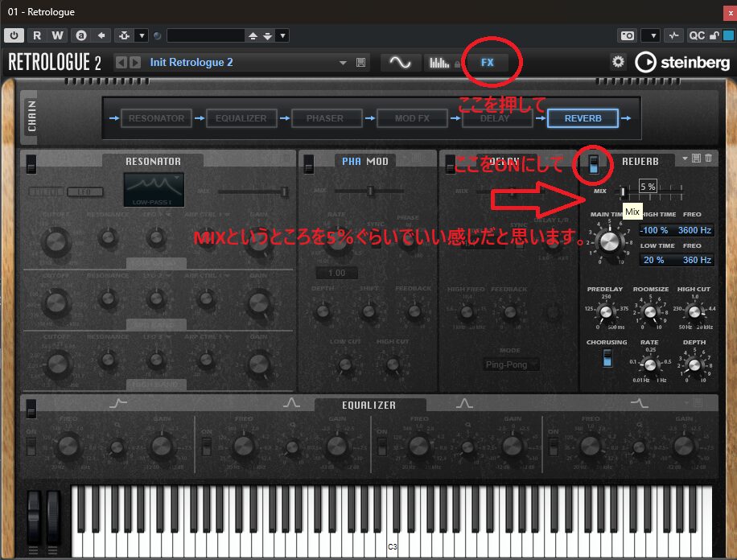This screenshot has width=737, height=560.
Task: Toggle the Equalizer on/off switch
Action: pyautogui.click(x=31, y=408)
